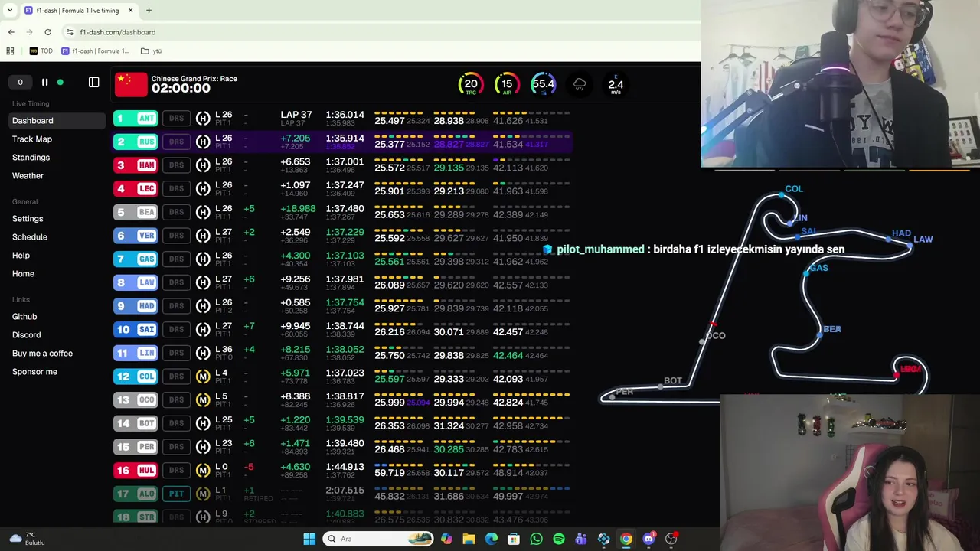This screenshot has height=551, width=980.
Task: Click the medium tyre icon in HUL row
Action: 203,470
